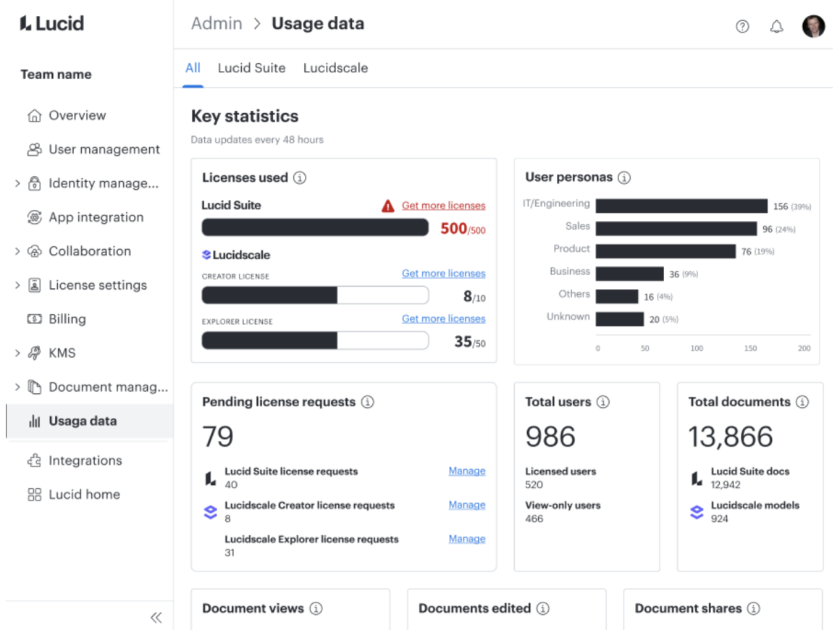Click the Lucid logo

51,23
